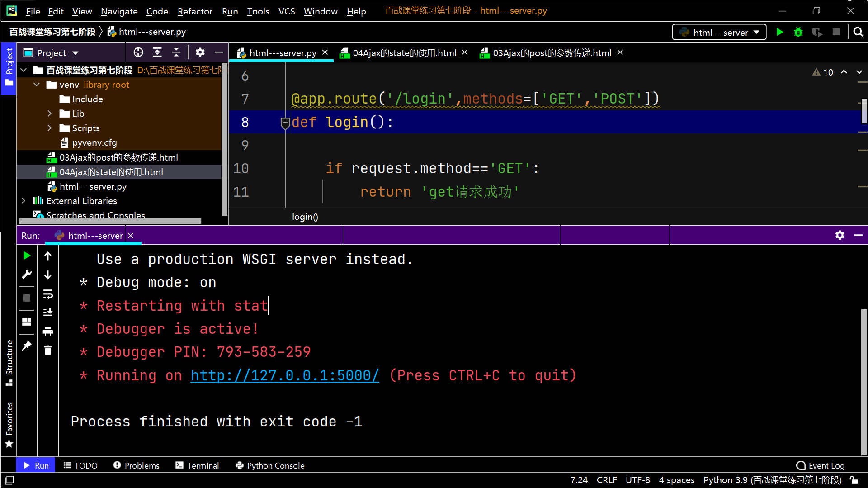Open the File menu
The width and height of the screenshot is (868, 488).
pos(33,11)
